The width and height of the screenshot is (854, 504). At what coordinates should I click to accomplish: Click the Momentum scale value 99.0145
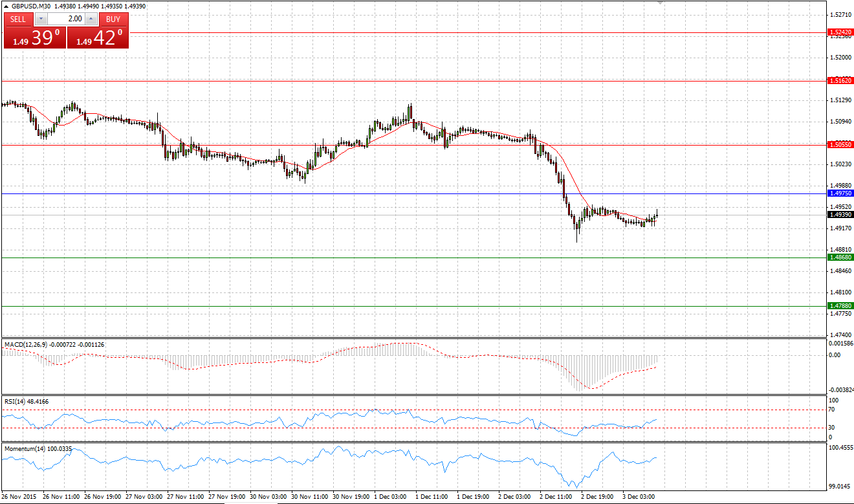point(840,486)
